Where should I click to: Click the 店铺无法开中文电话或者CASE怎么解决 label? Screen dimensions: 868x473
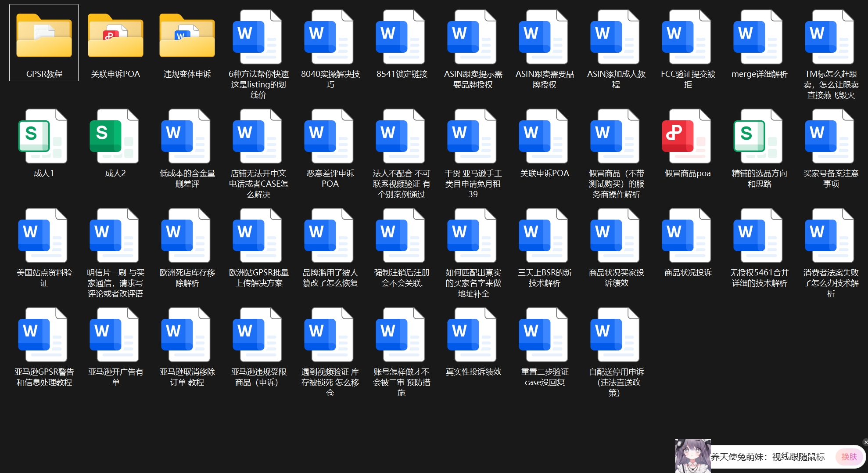click(x=258, y=184)
